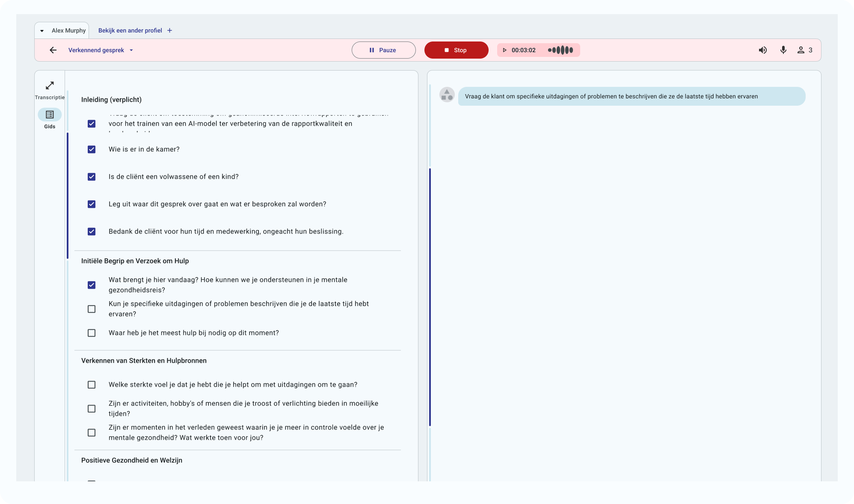This screenshot has height=504, width=854.
Task: Select the Gids sidebar icon
Action: click(50, 115)
